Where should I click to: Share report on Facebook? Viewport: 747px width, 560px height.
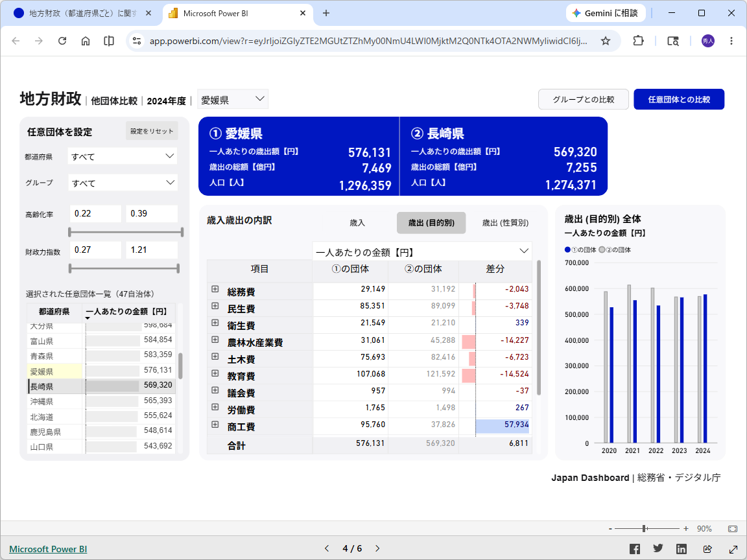tap(635, 548)
